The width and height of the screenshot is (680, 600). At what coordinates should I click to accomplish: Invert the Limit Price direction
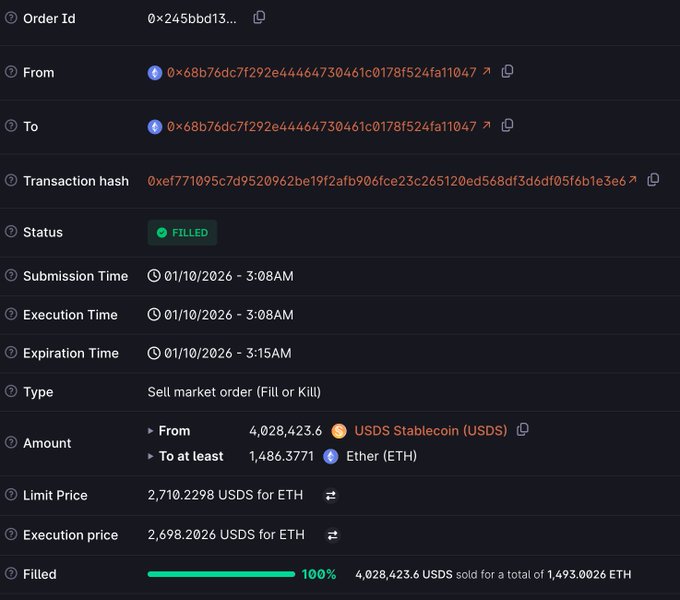pyautogui.click(x=331, y=496)
